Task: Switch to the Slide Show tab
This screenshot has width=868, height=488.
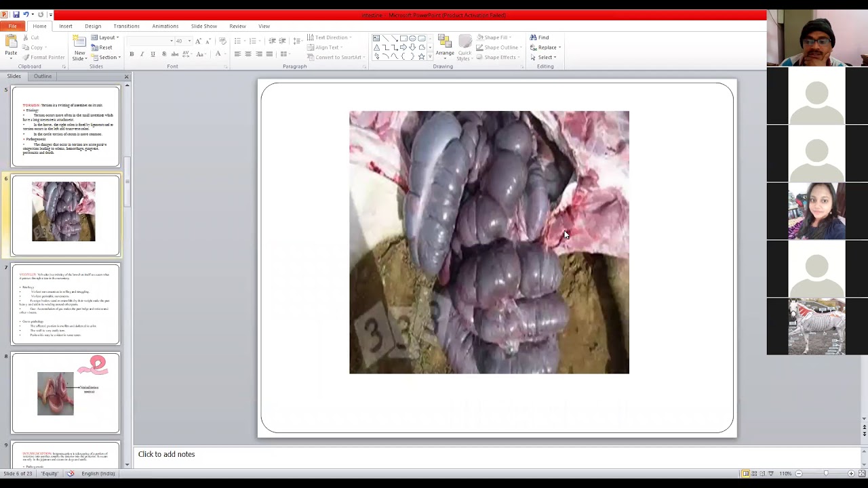Action: coord(204,26)
